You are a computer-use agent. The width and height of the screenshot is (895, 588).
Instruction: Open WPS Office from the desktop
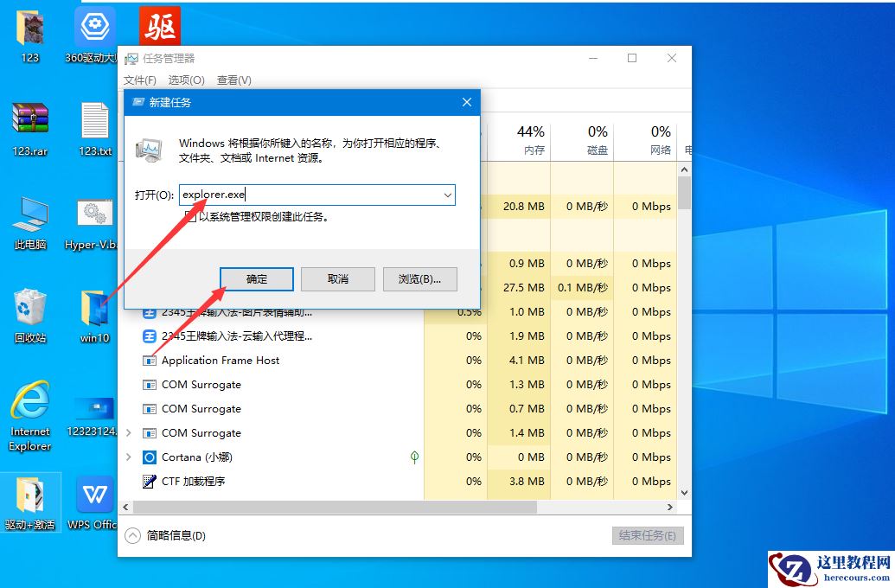[93, 495]
